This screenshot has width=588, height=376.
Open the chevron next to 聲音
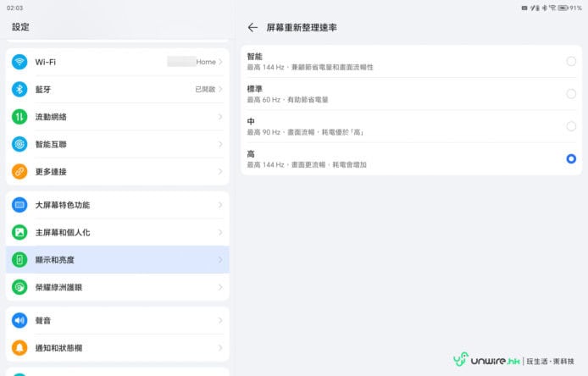[220, 321]
